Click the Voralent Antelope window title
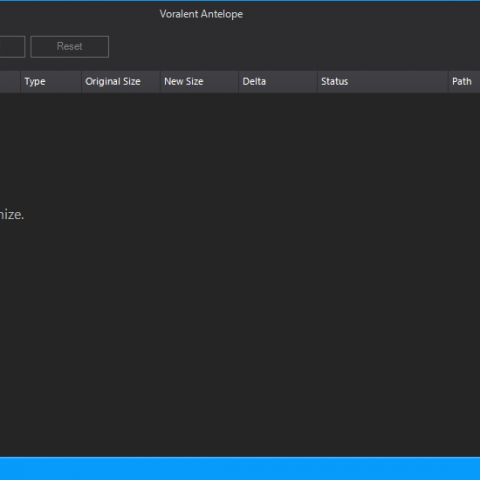The height and width of the screenshot is (480, 480). coord(201,14)
